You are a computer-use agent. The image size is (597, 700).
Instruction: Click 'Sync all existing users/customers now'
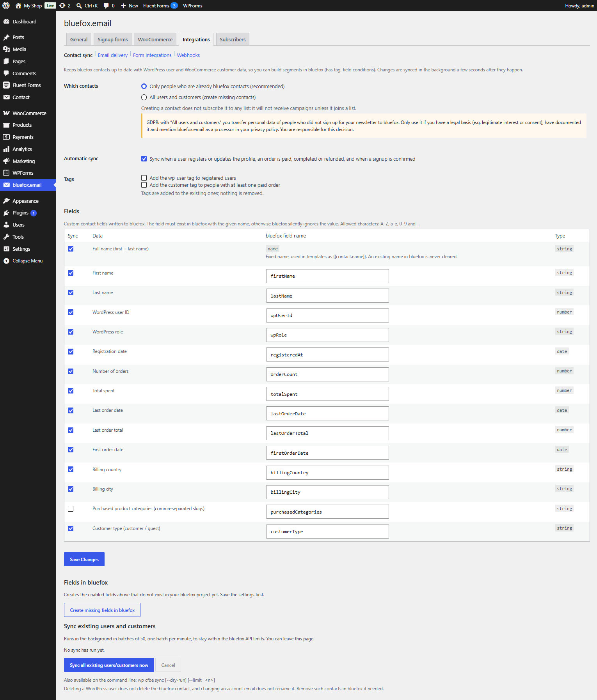[x=109, y=665]
